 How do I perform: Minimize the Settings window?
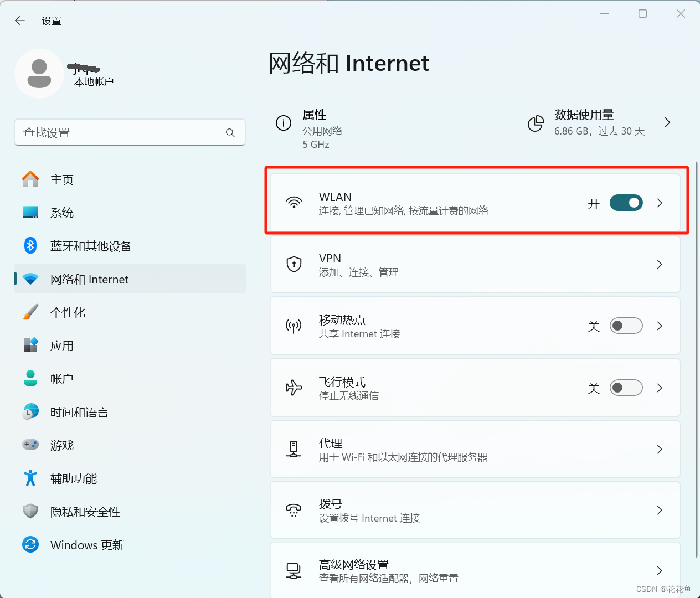pos(604,14)
